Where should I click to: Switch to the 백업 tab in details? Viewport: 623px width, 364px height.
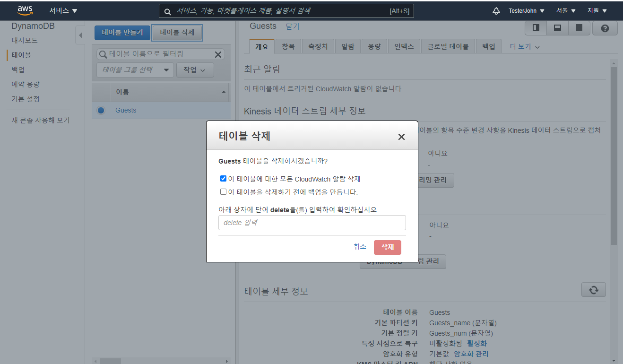click(x=489, y=46)
